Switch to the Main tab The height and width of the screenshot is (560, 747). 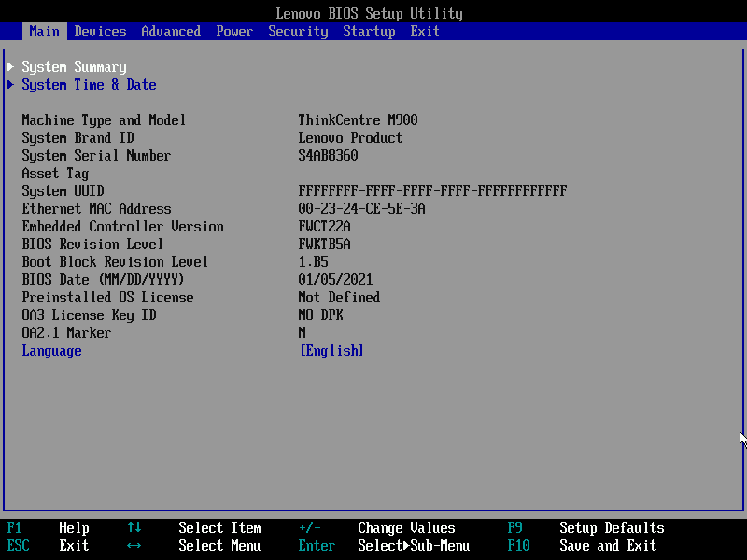[44, 32]
